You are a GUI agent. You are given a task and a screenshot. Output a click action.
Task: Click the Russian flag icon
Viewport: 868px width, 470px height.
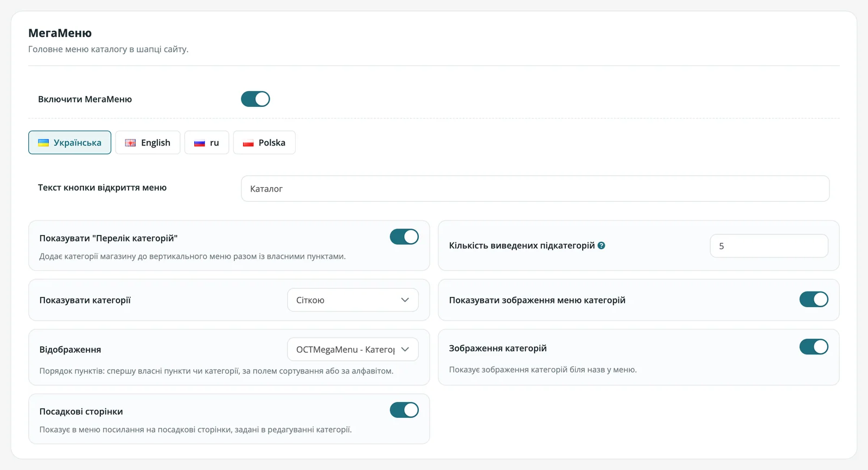pyautogui.click(x=200, y=143)
